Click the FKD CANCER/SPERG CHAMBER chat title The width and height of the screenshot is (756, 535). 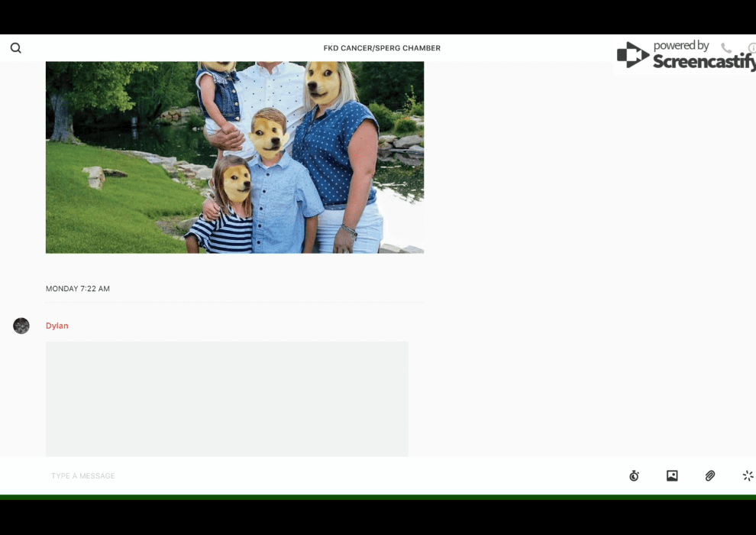tap(382, 48)
